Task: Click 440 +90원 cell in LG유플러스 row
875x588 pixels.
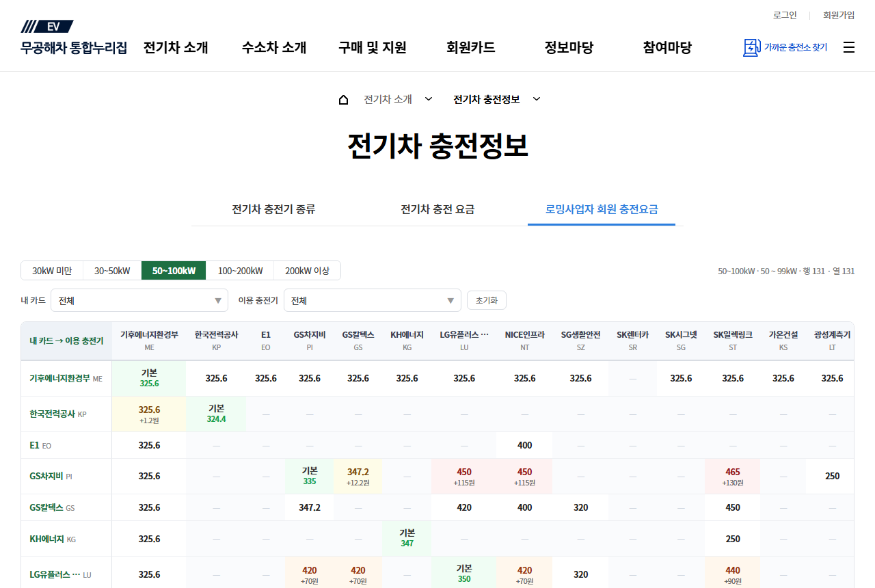Action: coord(733,574)
